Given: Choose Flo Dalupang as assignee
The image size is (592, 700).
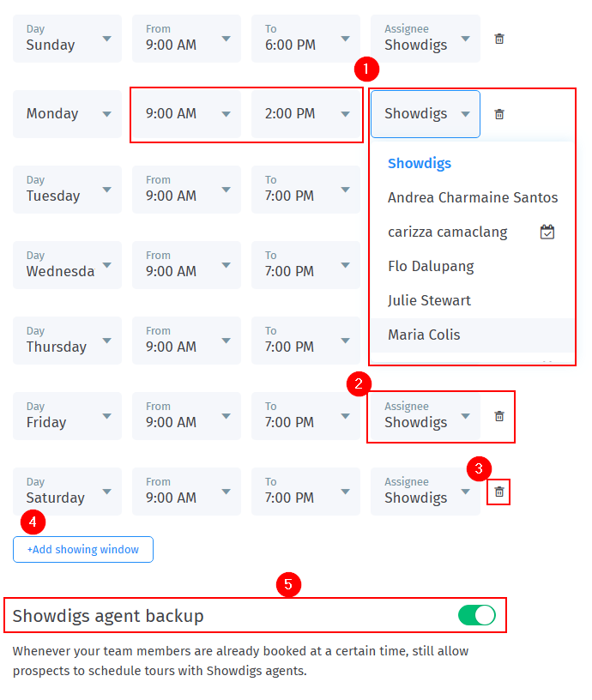Looking at the screenshot, I should [431, 266].
